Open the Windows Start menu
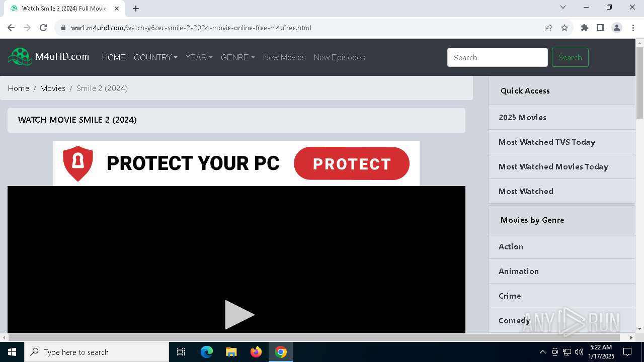 point(12,352)
